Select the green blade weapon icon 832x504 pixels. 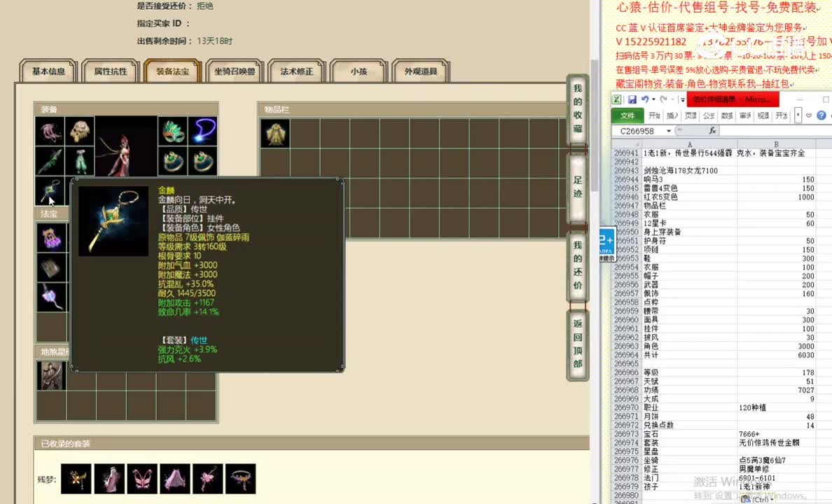point(50,161)
